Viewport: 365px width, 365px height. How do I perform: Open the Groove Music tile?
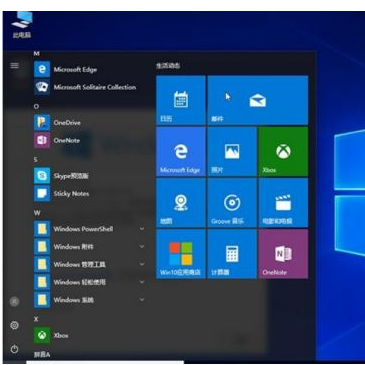[232, 203]
